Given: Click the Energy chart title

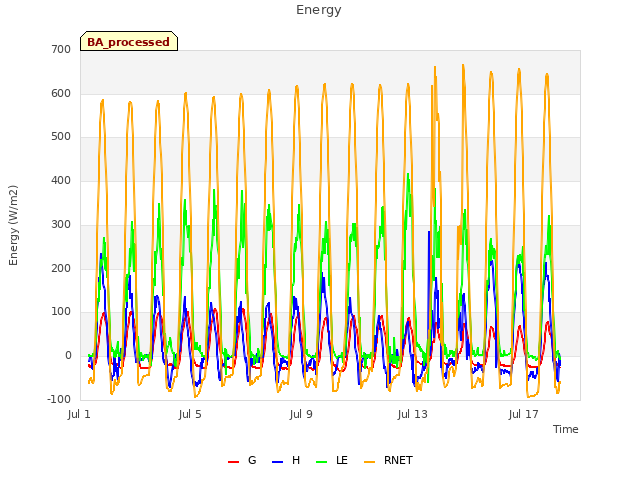Looking at the screenshot, I should pyautogui.click(x=319, y=10).
